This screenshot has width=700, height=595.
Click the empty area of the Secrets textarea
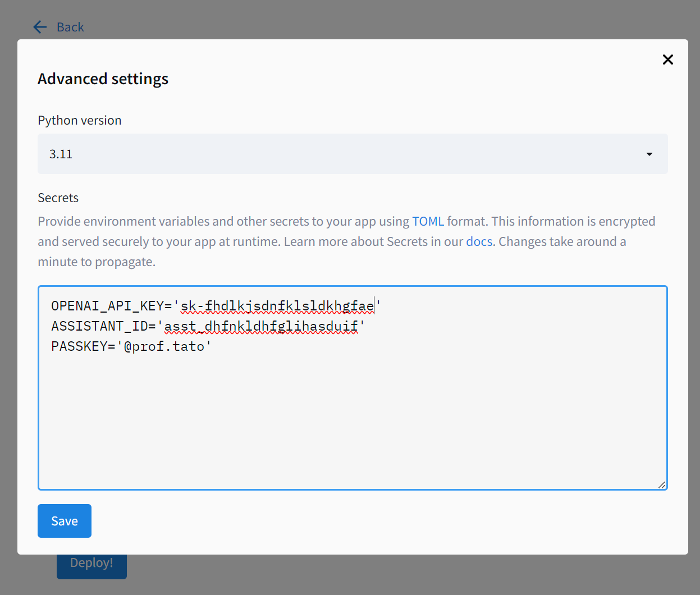click(x=353, y=421)
